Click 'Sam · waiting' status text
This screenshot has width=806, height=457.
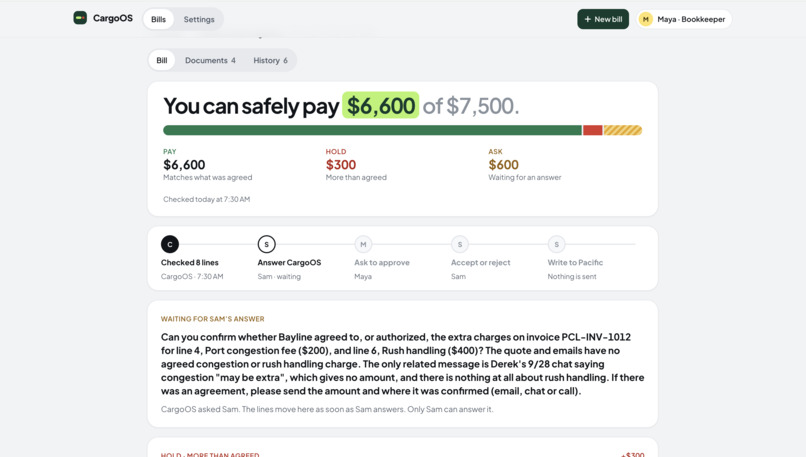(x=279, y=277)
